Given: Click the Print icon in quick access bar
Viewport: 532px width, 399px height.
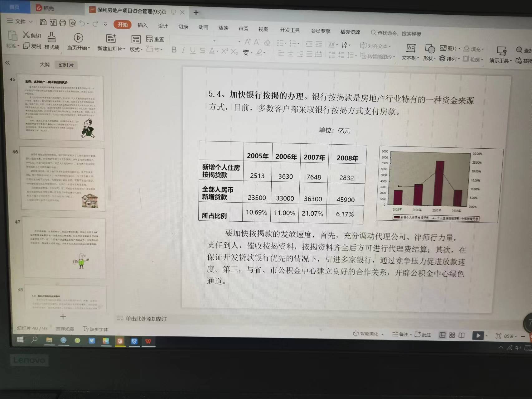Looking at the screenshot, I should click(x=63, y=23).
